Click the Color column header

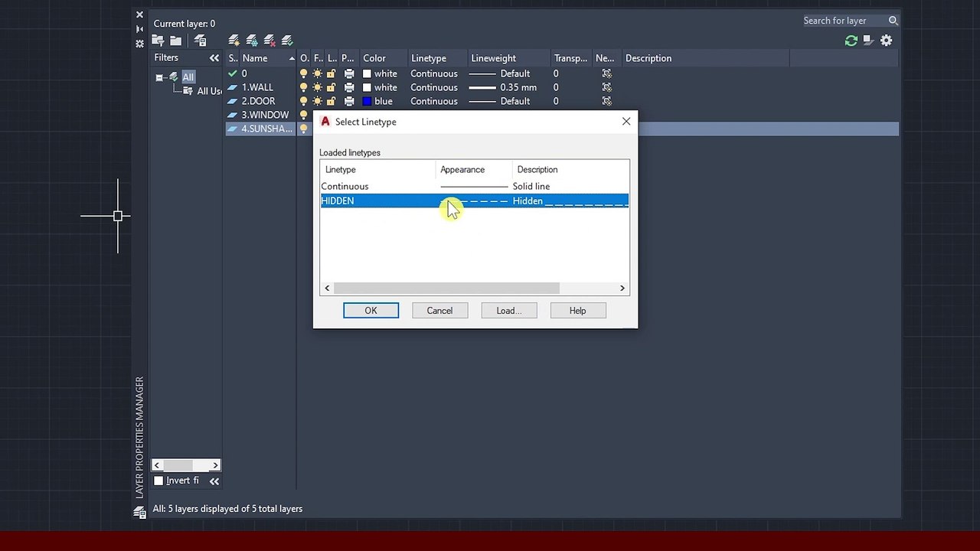tap(384, 58)
